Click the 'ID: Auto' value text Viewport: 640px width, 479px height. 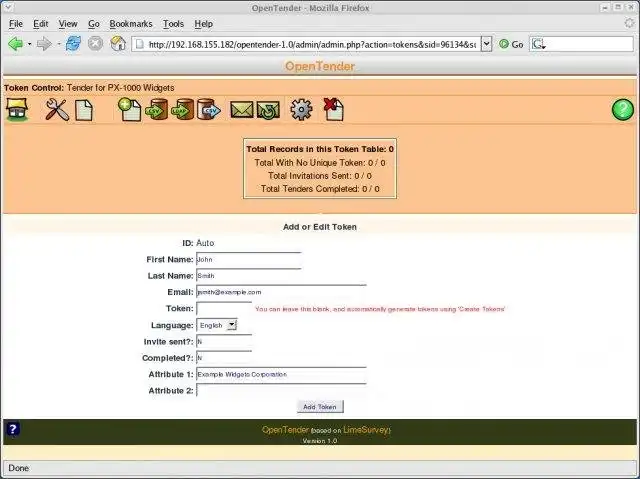click(x=205, y=243)
